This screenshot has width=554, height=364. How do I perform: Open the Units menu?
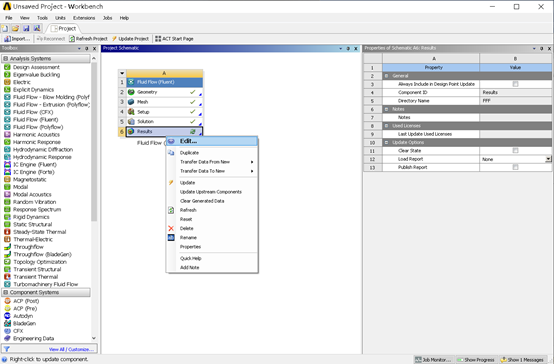pyautogui.click(x=60, y=18)
